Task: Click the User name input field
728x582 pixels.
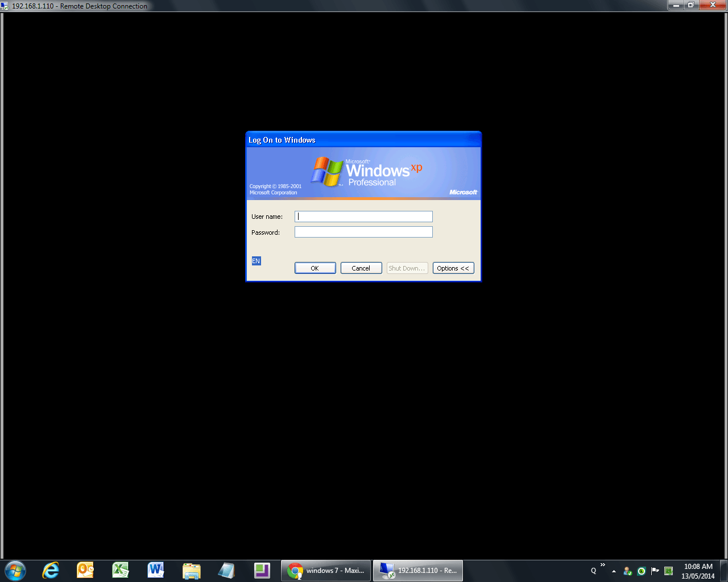Action: pyautogui.click(x=363, y=217)
